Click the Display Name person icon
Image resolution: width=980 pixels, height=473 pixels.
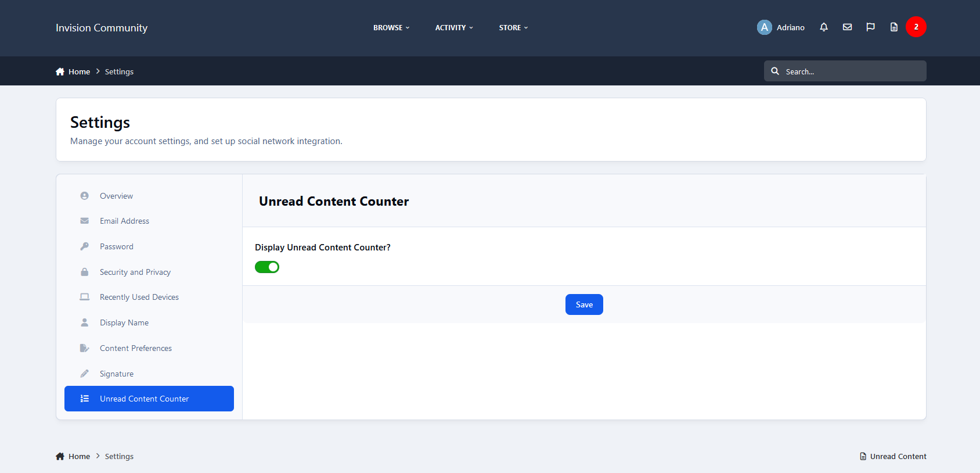85,322
